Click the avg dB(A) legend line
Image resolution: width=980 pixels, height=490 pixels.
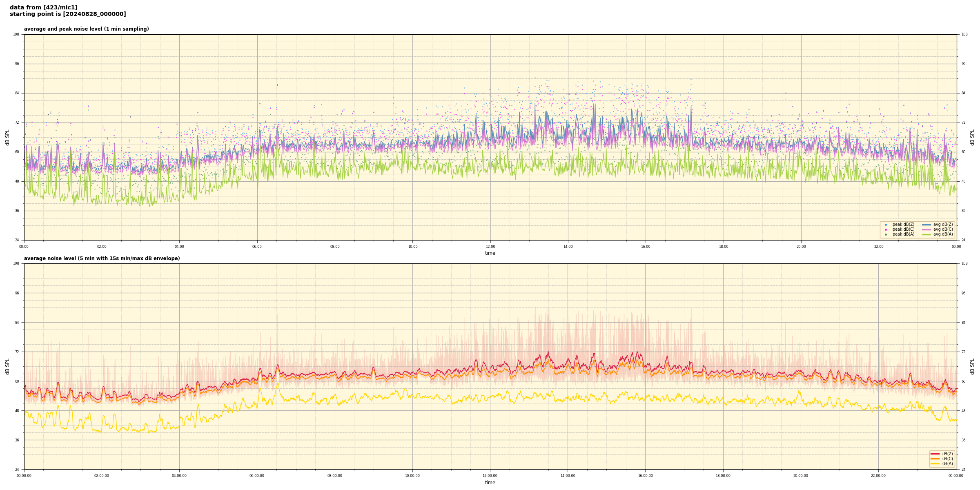(x=927, y=234)
